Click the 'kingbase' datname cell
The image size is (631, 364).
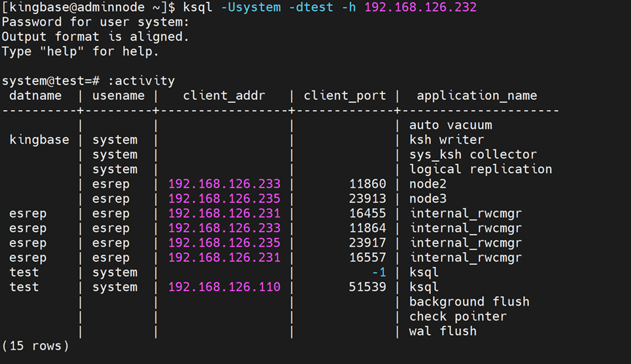click(39, 140)
